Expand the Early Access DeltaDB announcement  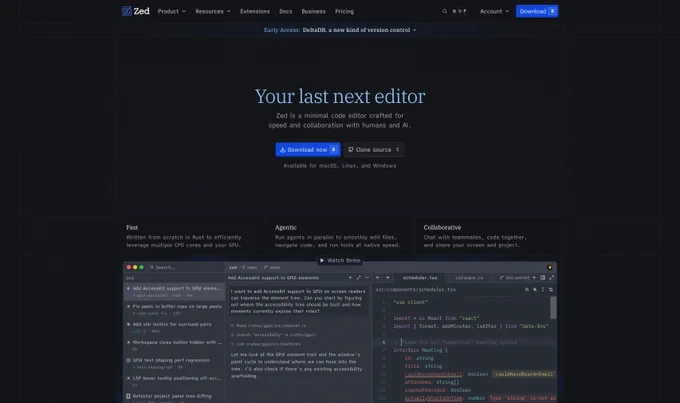(x=340, y=30)
